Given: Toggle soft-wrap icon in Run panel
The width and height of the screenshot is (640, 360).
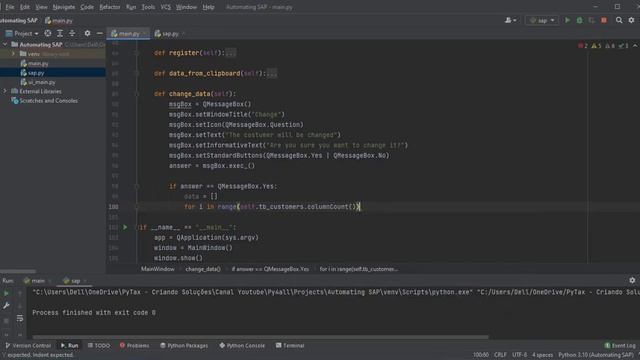Looking at the screenshot, I should click(x=20, y=318).
